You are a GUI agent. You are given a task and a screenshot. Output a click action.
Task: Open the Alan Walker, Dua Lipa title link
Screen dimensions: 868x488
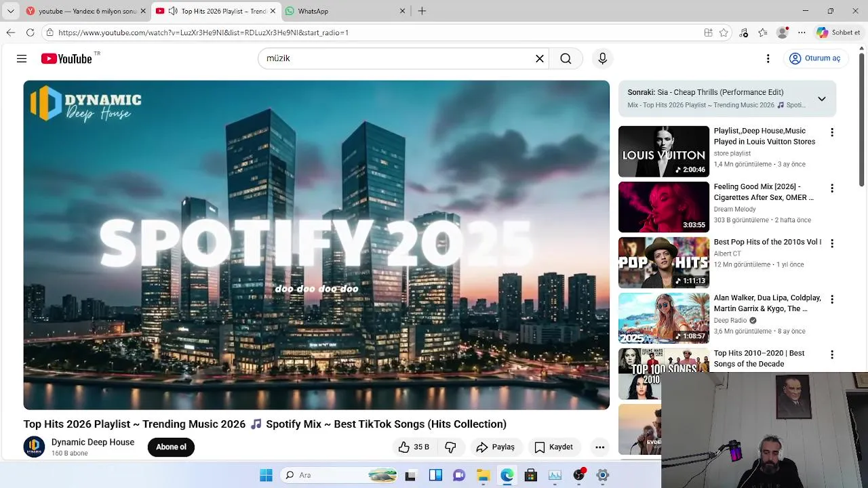(767, 303)
